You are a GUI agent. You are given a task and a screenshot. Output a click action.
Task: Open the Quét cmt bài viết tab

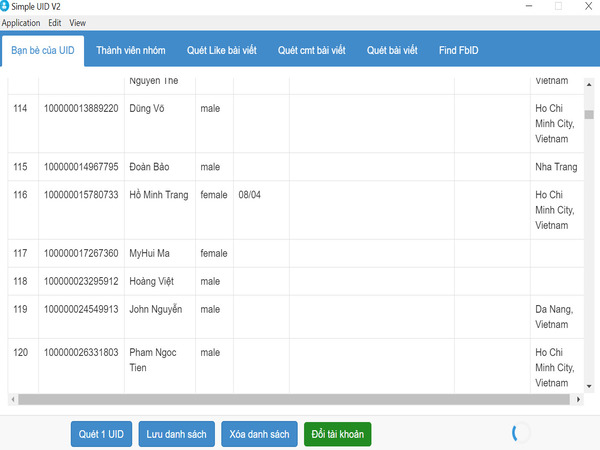[x=311, y=51]
